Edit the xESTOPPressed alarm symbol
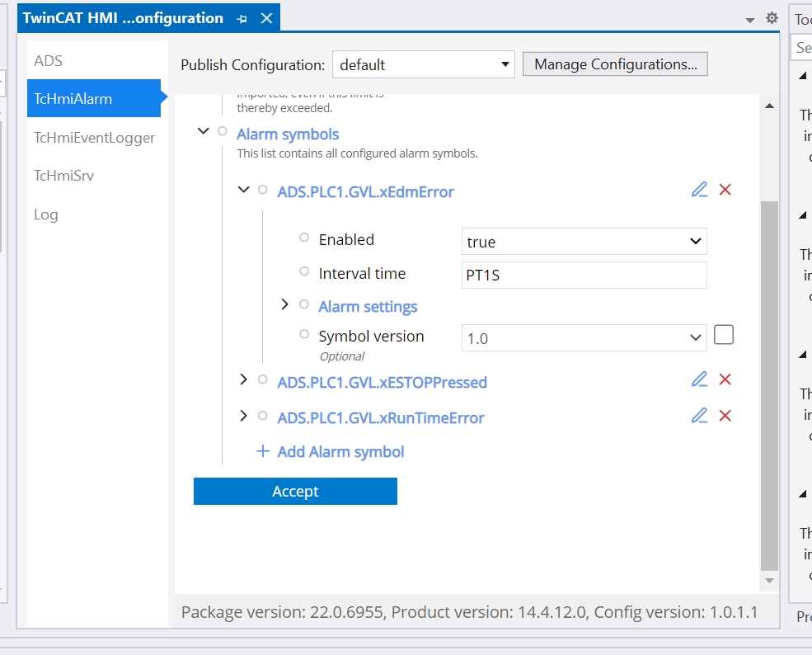The image size is (812, 655). point(699,379)
